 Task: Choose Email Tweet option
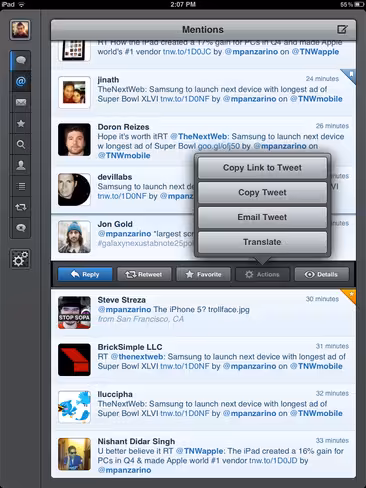(x=262, y=217)
